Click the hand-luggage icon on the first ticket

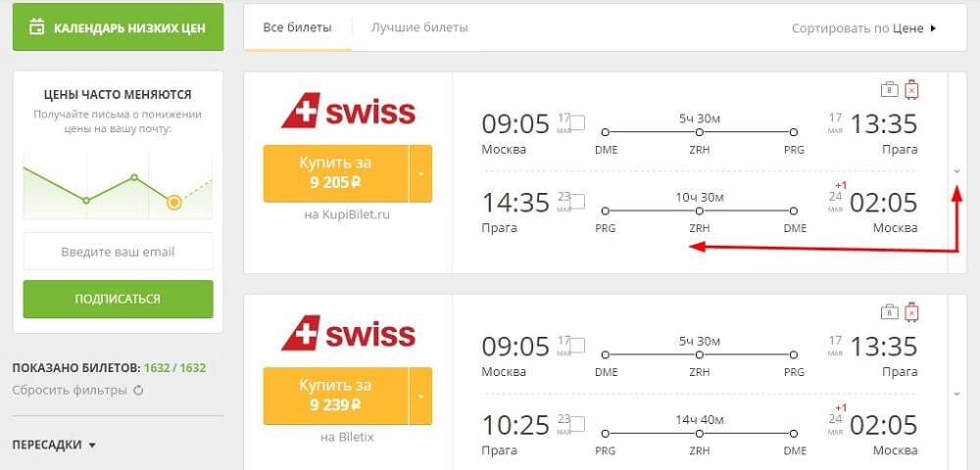tap(890, 90)
